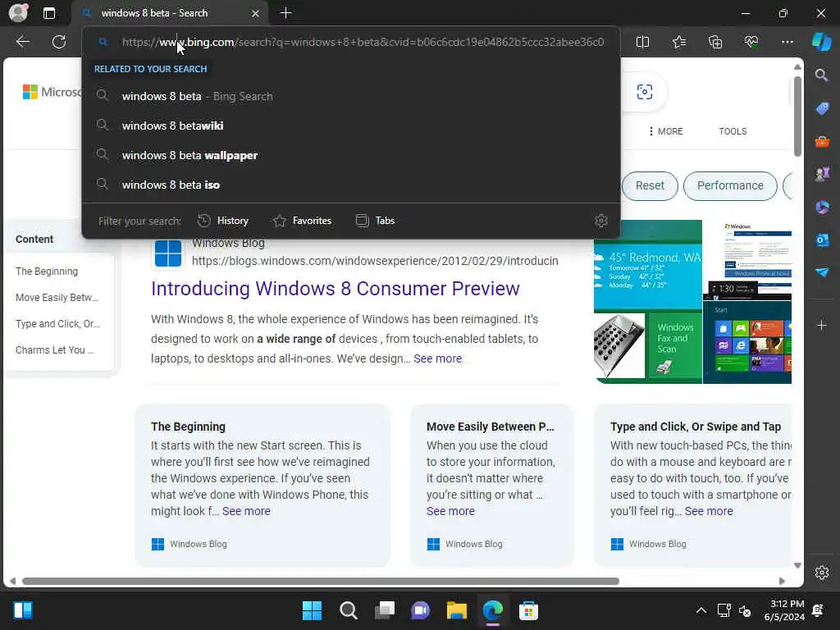Open address bar suggestion settings gear
840x630 pixels.
click(601, 221)
